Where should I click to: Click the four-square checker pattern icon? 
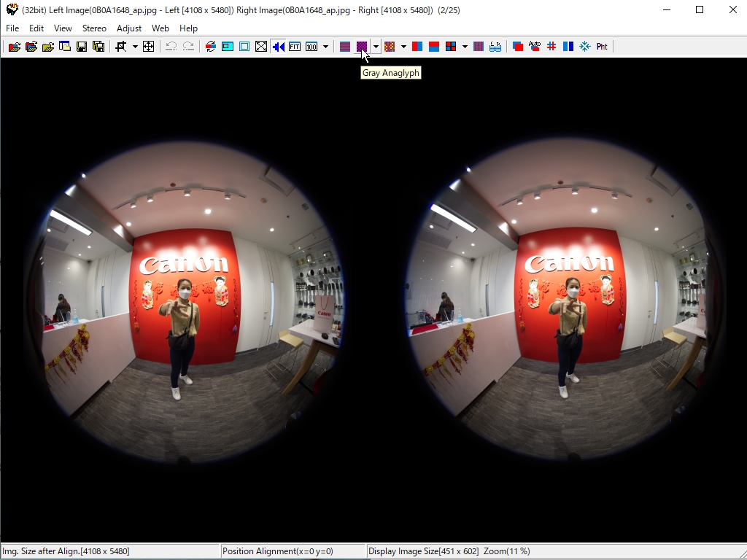click(x=451, y=46)
